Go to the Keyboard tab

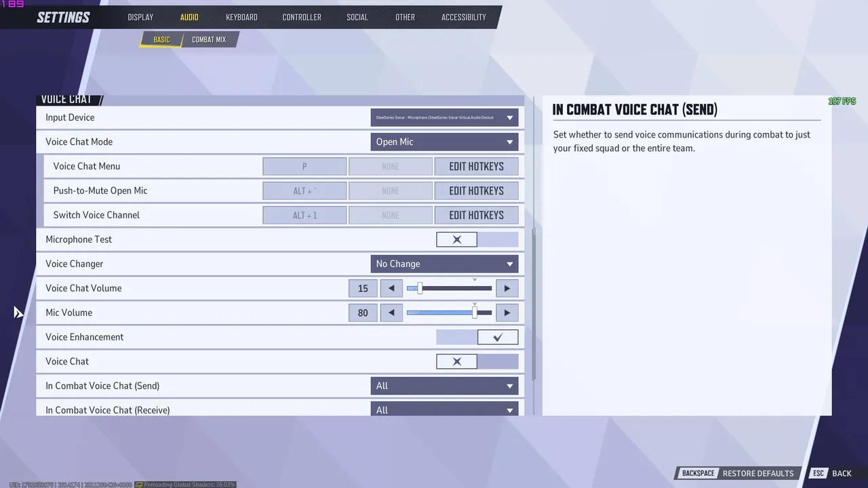(x=241, y=17)
